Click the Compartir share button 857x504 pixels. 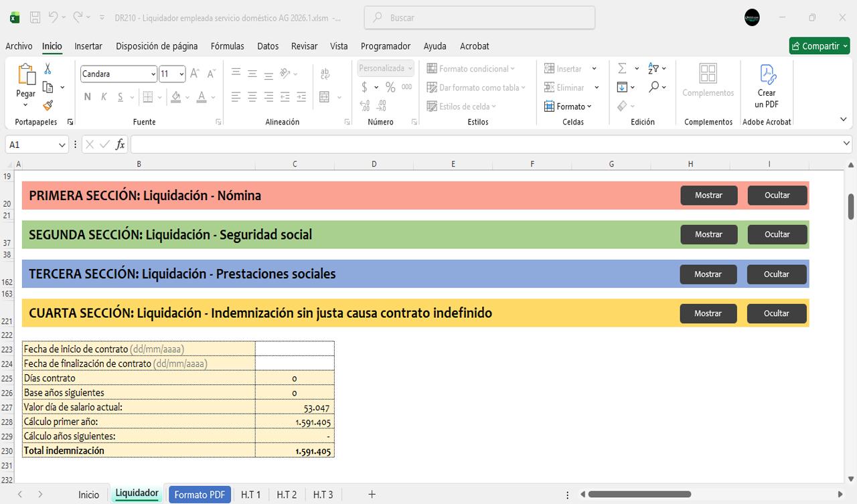coord(820,46)
